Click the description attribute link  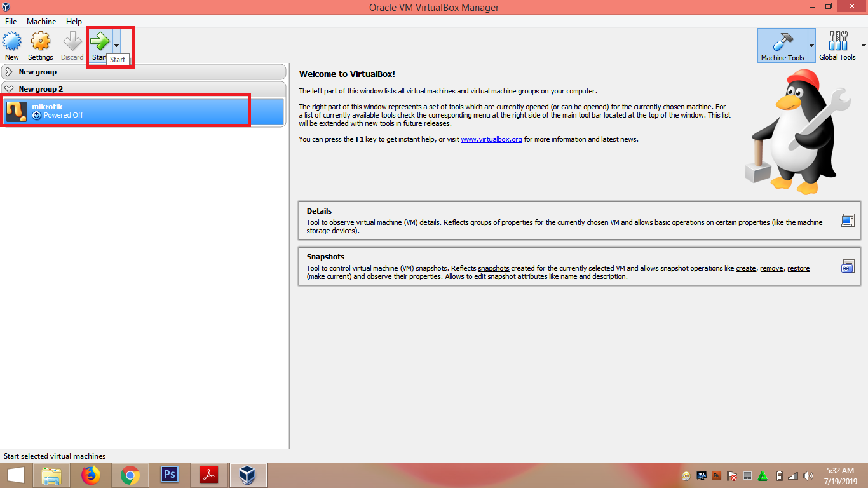pyautogui.click(x=609, y=276)
